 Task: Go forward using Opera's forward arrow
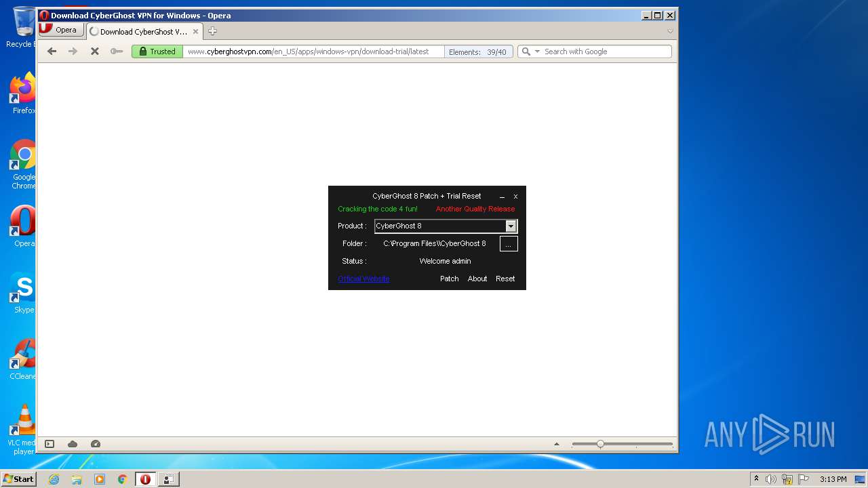pos(73,52)
